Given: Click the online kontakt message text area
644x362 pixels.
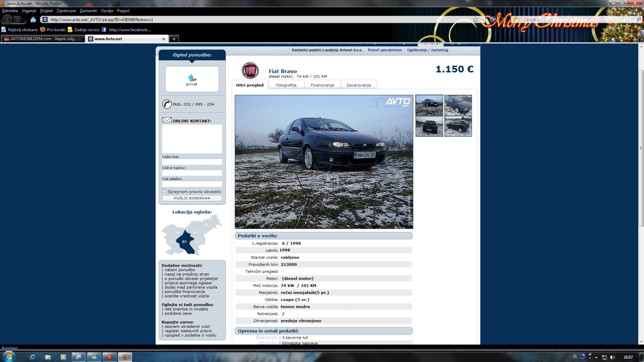Looking at the screenshot, I should pos(192,139).
